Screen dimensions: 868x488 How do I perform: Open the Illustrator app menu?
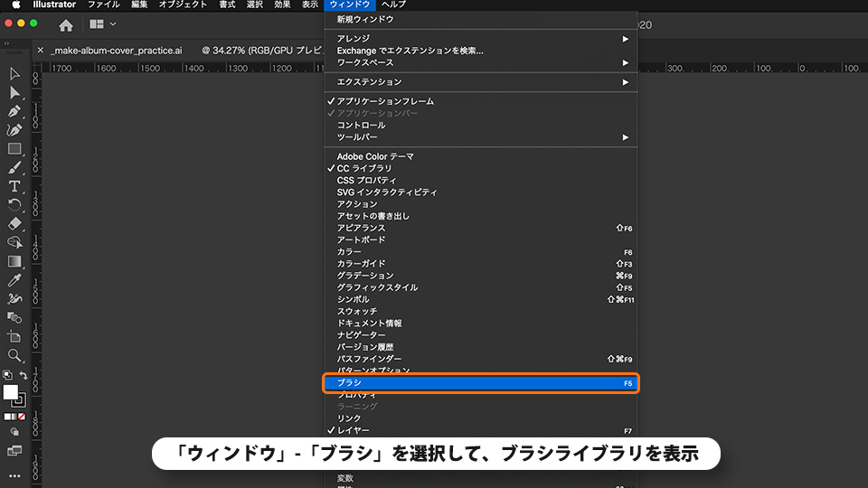tap(54, 5)
